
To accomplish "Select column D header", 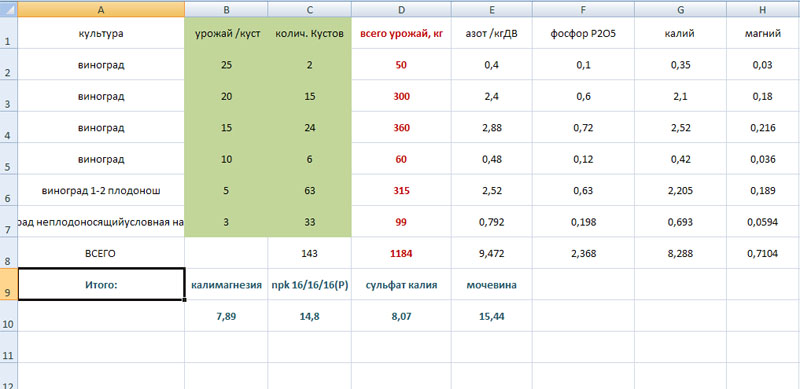I will click(x=401, y=9).
